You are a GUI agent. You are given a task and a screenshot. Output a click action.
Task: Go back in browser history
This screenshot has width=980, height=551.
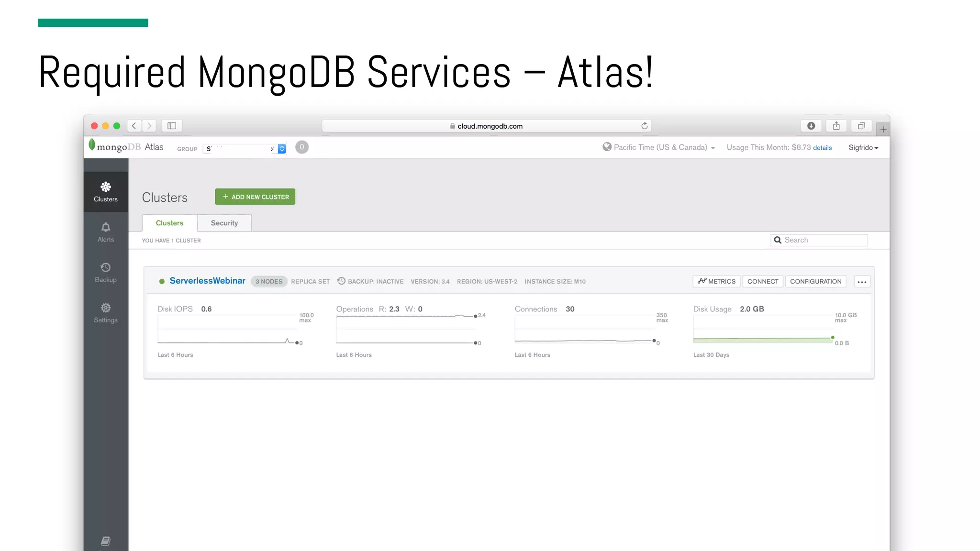tap(134, 126)
